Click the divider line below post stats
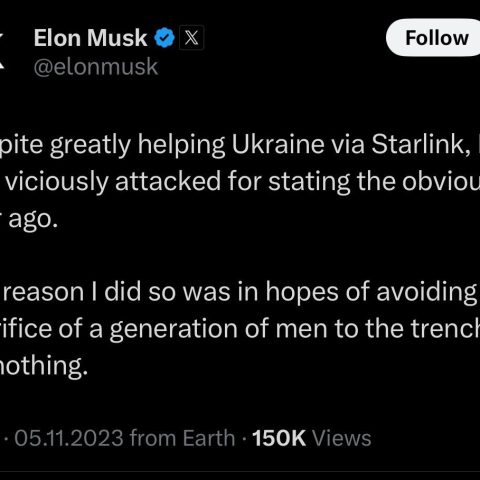Screen dimensions: 480x480 (x=240, y=471)
